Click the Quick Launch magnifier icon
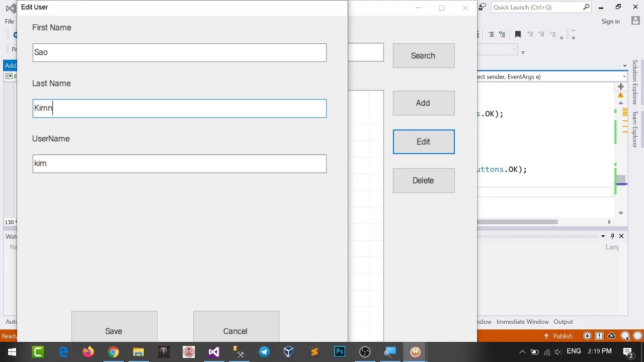This screenshot has height=362, width=644. point(587,7)
